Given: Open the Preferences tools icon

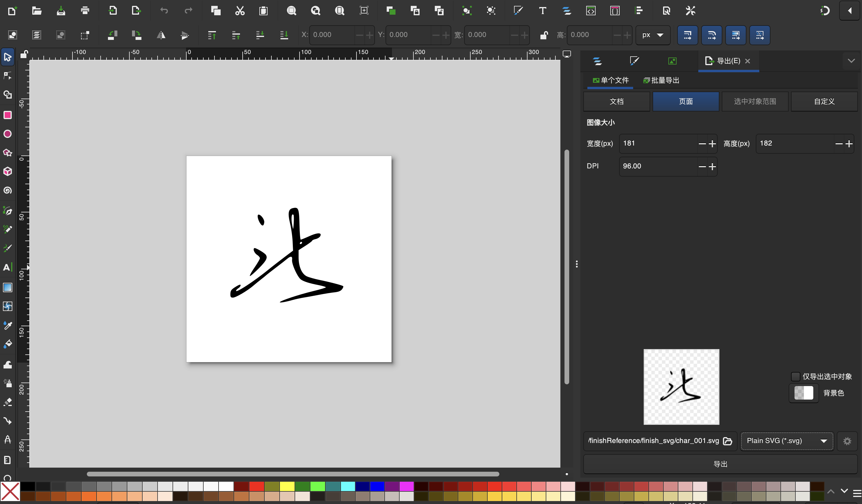Looking at the screenshot, I should (x=690, y=11).
